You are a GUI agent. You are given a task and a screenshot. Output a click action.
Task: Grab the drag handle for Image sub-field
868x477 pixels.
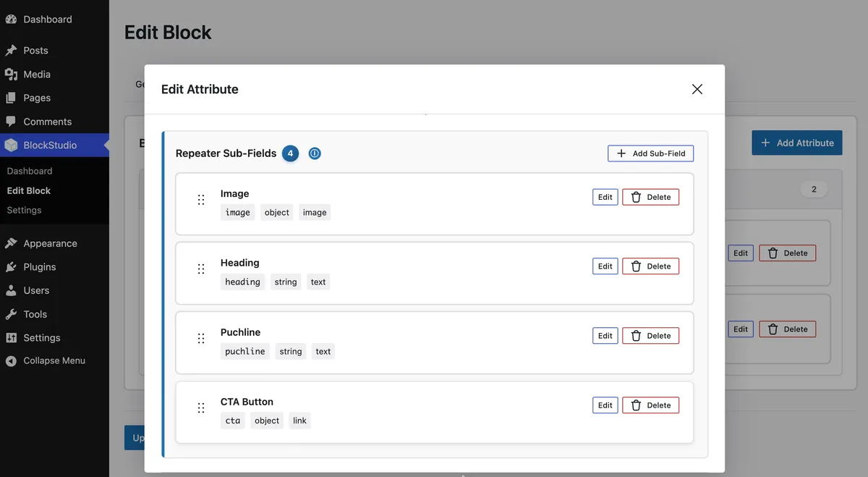pyautogui.click(x=201, y=200)
